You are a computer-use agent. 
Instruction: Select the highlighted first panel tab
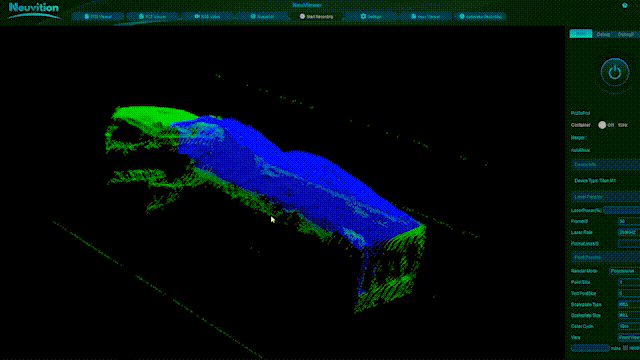point(580,34)
